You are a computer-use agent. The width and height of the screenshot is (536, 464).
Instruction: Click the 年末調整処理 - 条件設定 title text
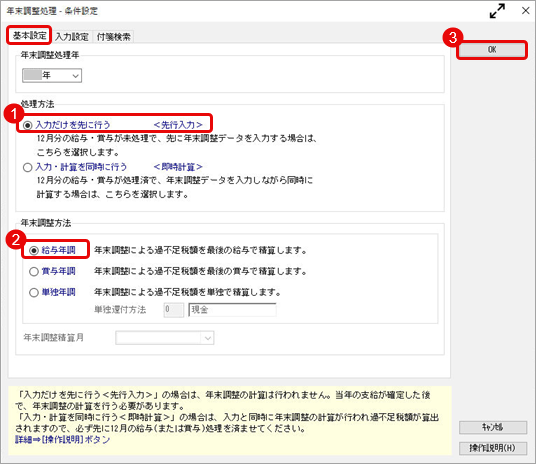(52, 11)
